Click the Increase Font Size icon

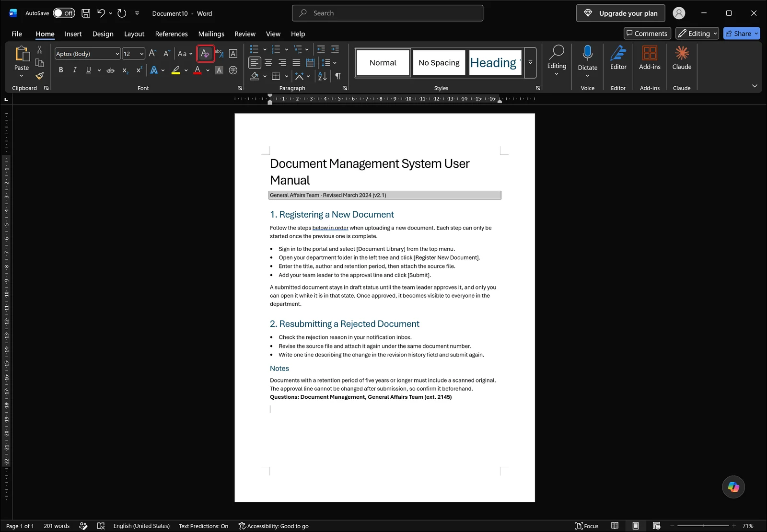tap(152, 54)
